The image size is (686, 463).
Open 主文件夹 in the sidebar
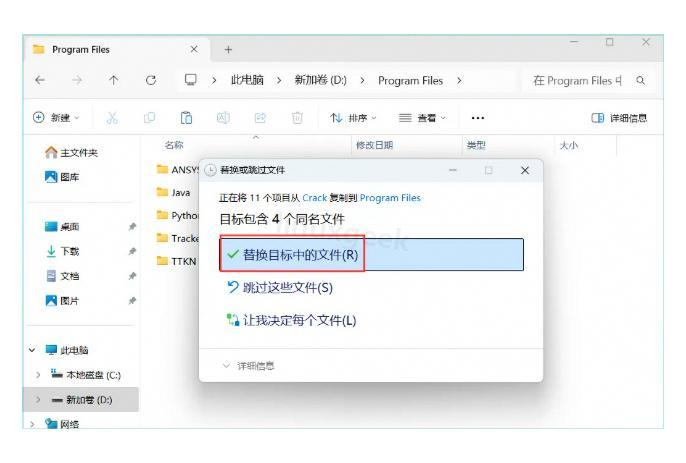(71, 153)
